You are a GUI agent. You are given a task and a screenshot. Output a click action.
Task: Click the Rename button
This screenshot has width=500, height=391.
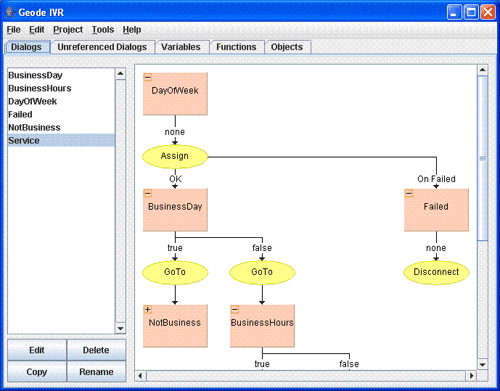96,372
